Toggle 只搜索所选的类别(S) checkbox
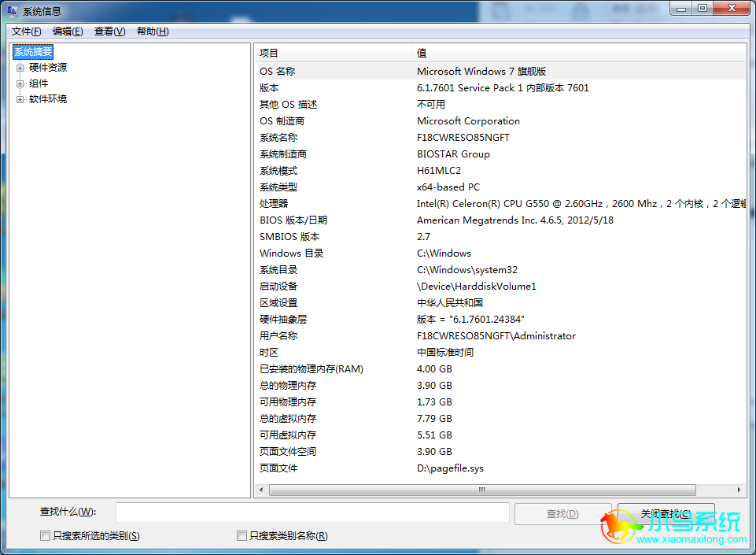This screenshot has height=555, width=756. point(46,535)
